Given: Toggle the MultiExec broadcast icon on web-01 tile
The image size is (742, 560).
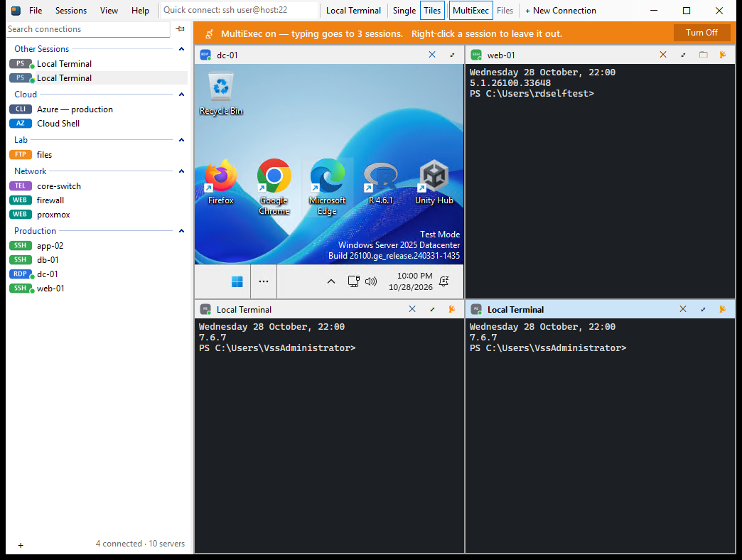Looking at the screenshot, I should point(723,55).
